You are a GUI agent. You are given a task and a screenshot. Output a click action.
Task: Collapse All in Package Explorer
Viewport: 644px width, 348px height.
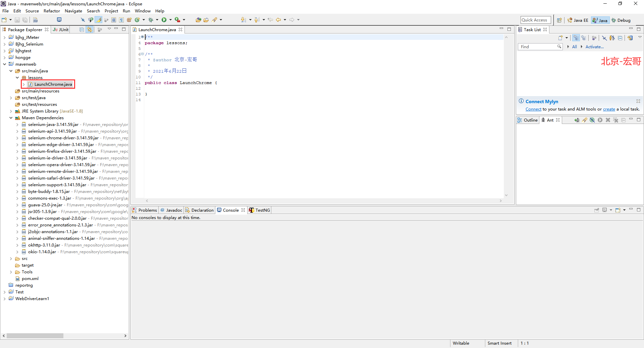[x=82, y=29]
